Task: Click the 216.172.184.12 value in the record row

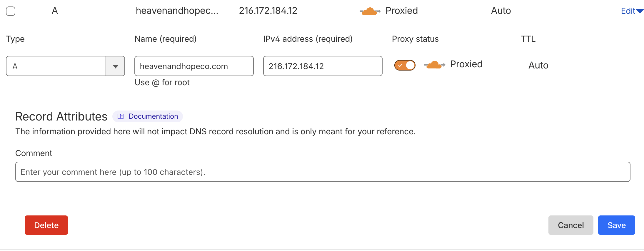Action: tap(268, 11)
